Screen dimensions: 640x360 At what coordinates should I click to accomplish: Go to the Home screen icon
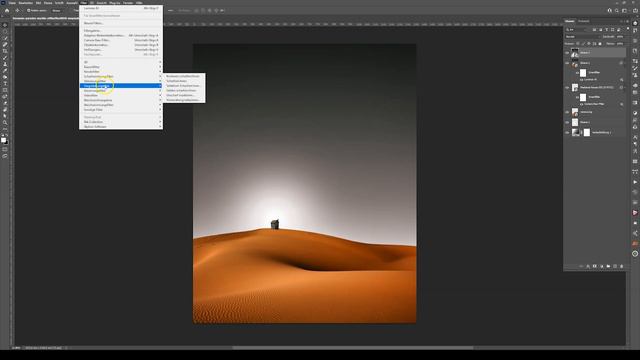[x=7, y=11]
